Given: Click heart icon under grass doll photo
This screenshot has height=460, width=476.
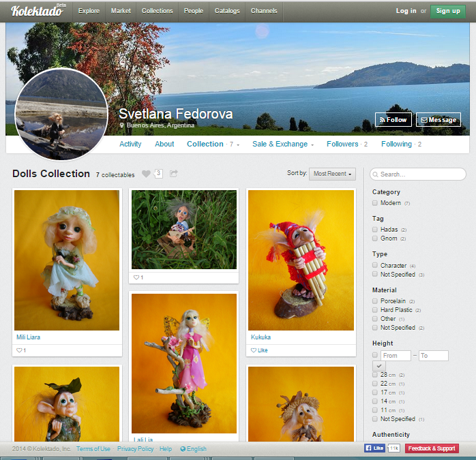Looking at the screenshot, I should [x=136, y=277].
